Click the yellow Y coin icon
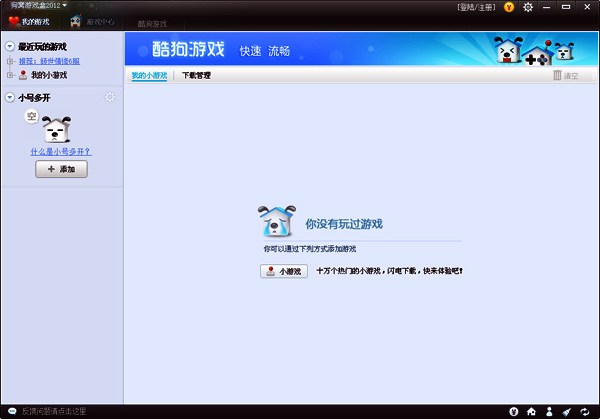Screen dimensions: 600x419 (x=509, y=7)
